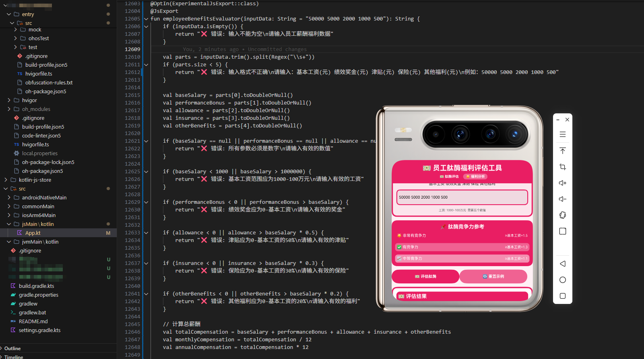The height and width of the screenshot is (359, 644).
Task: Collapse the jsMain\kotlin folder
Action: [9, 224]
